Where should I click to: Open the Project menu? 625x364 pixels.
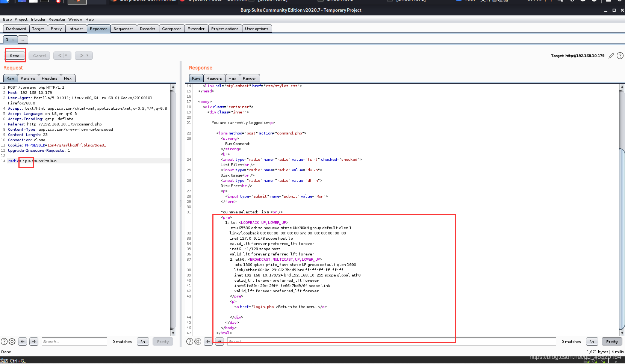point(21,19)
